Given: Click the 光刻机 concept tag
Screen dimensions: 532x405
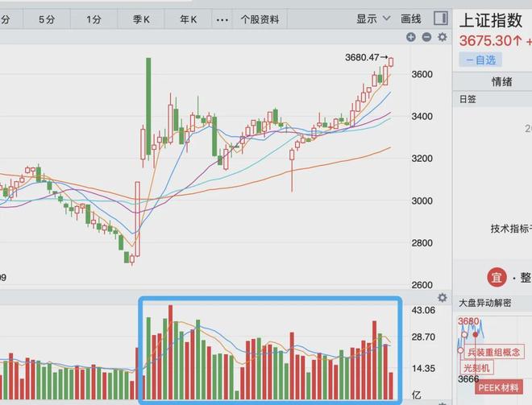Looking at the screenshot, I should pyautogui.click(x=476, y=367).
